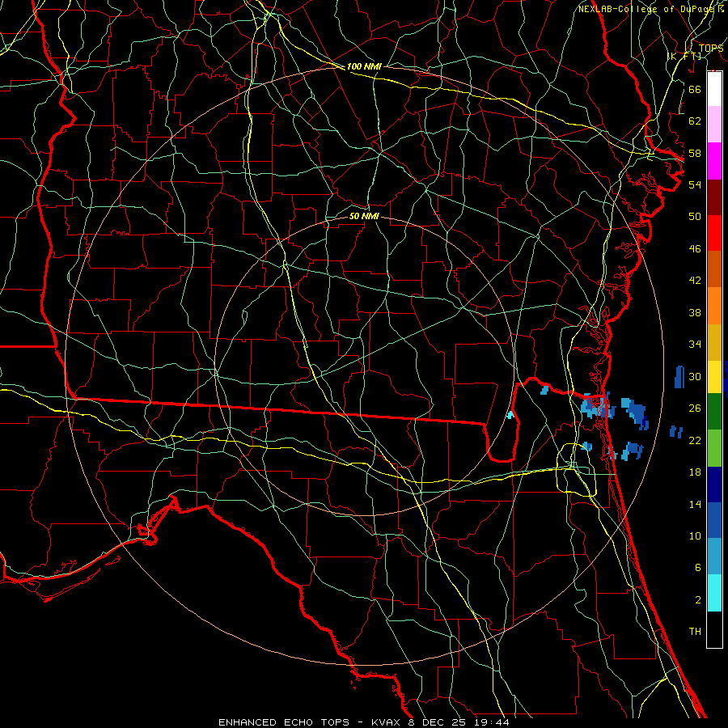Select the light blue legend swatch
The height and width of the screenshot is (728, 728).
coord(714,557)
